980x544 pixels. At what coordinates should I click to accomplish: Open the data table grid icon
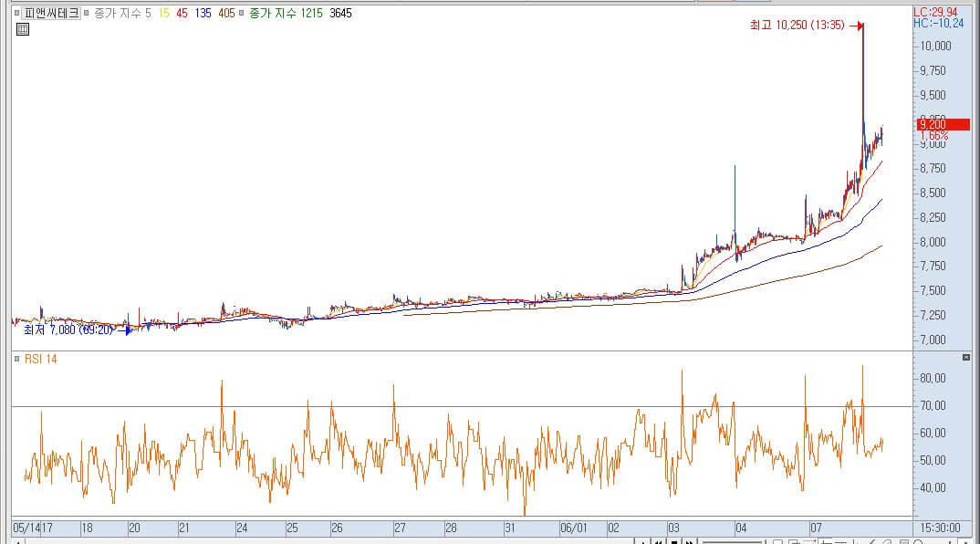click(x=23, y=29)
